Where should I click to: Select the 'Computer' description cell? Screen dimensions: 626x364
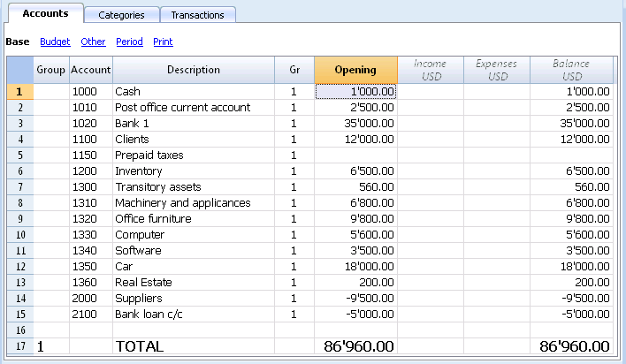click(x=194, y=235)
